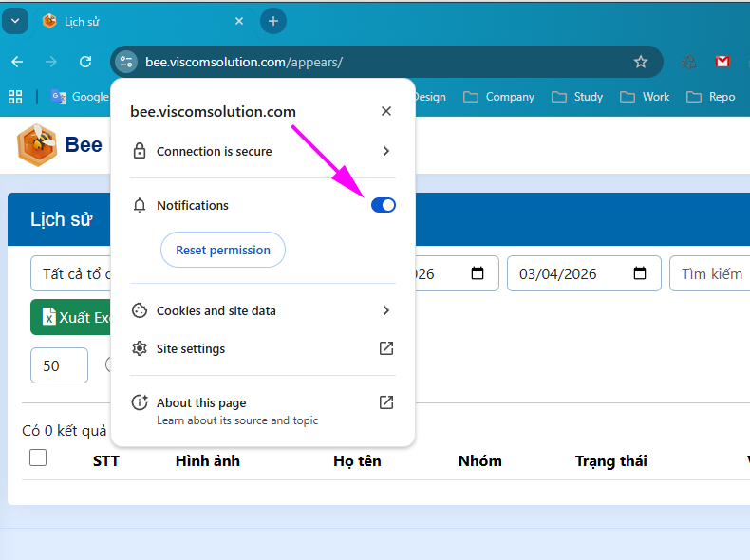This screenshot has width=750, height=560.
Task: Open the Gmail extension icon
Action: coord(722,62)
